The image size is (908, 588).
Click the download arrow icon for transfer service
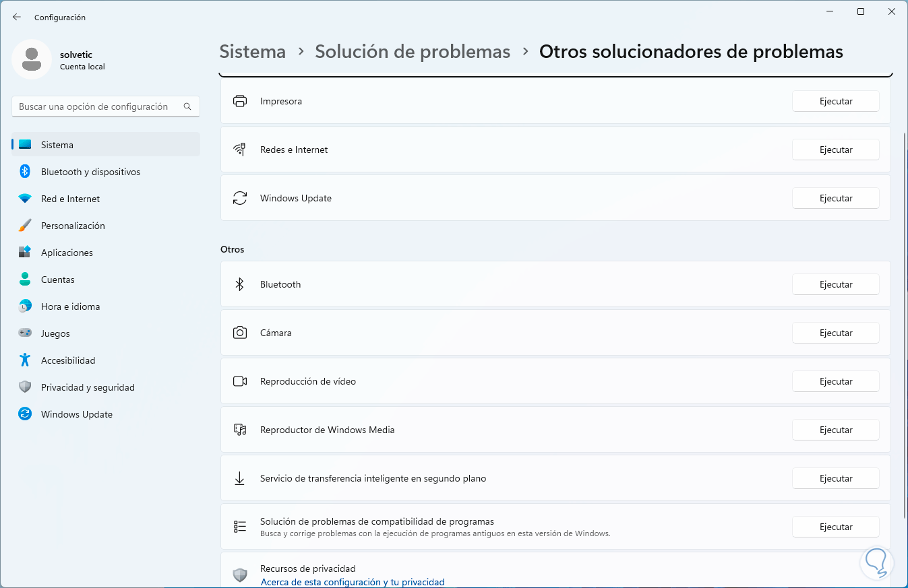[239, 478]
